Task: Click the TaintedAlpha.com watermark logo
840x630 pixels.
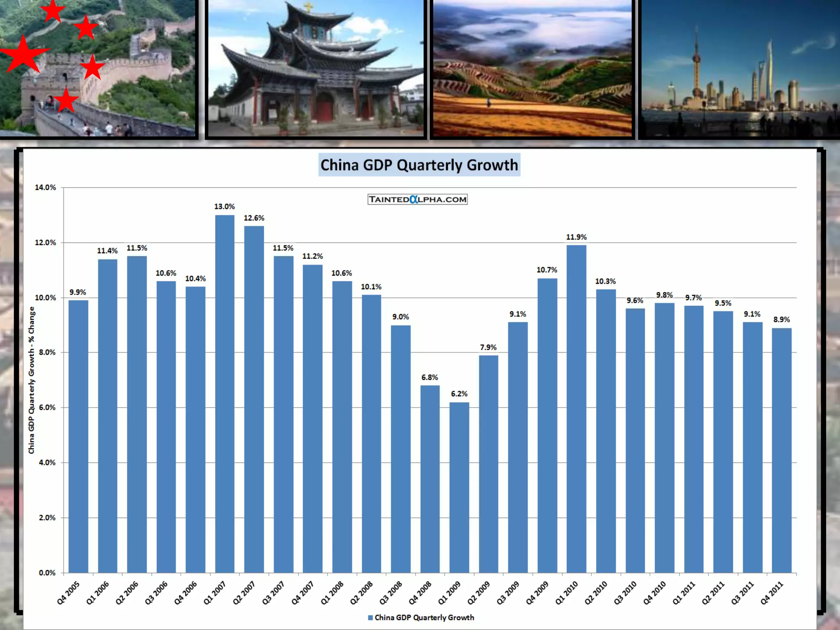Action: pos(417,199)
